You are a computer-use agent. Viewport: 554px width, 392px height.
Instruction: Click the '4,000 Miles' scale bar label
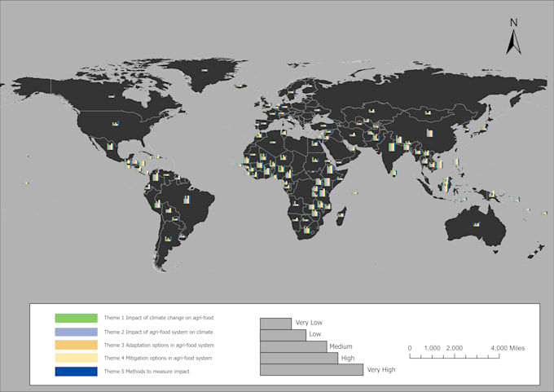pyautogui.click(x=508, y=348)
